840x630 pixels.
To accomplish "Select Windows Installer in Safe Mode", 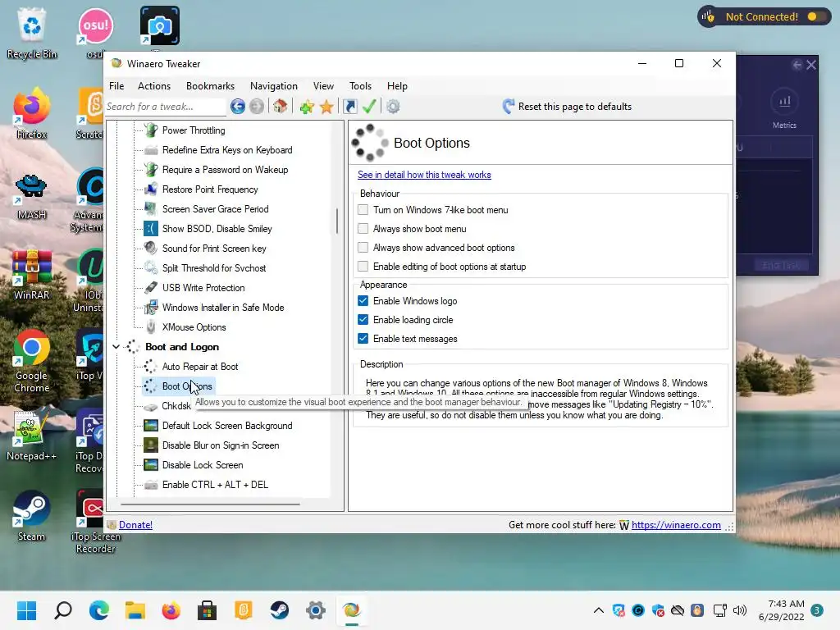I will click(x=223, y=308).
